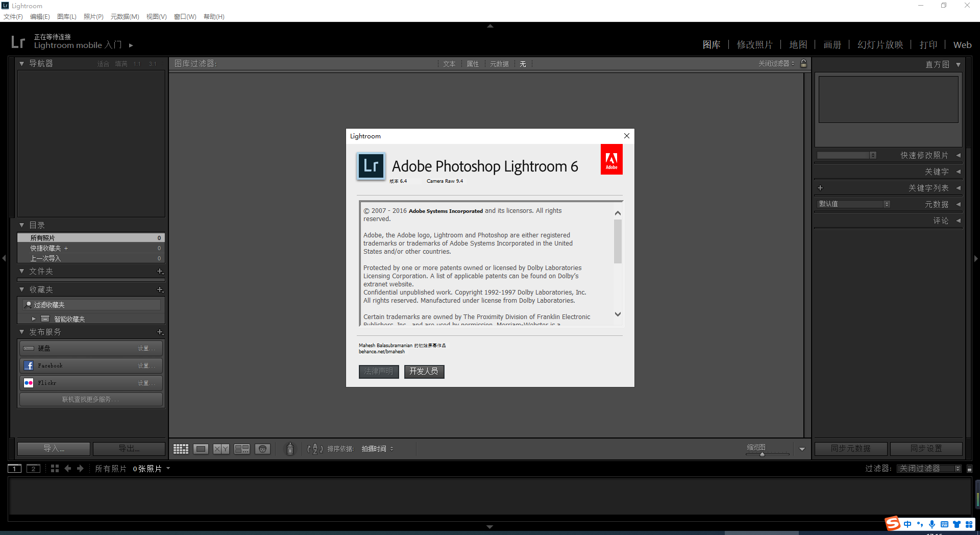The height and width of the screenshot is (535, 980).
Task: Toggle the 文本 filter in 图库过滤器
Action: click(x=449, y=63)
